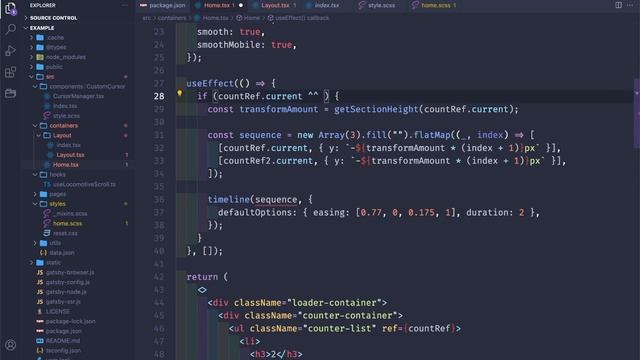Image resolution: width=640 pixels, height=360 pixels.
Task: Click the lightbulb code action icon
Action: coord(180,93)
